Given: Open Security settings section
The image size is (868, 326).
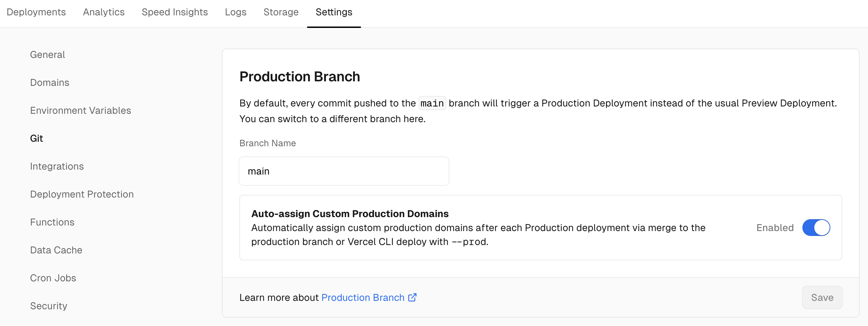Looking at the screenshot, I should click(x=48, y=306).
